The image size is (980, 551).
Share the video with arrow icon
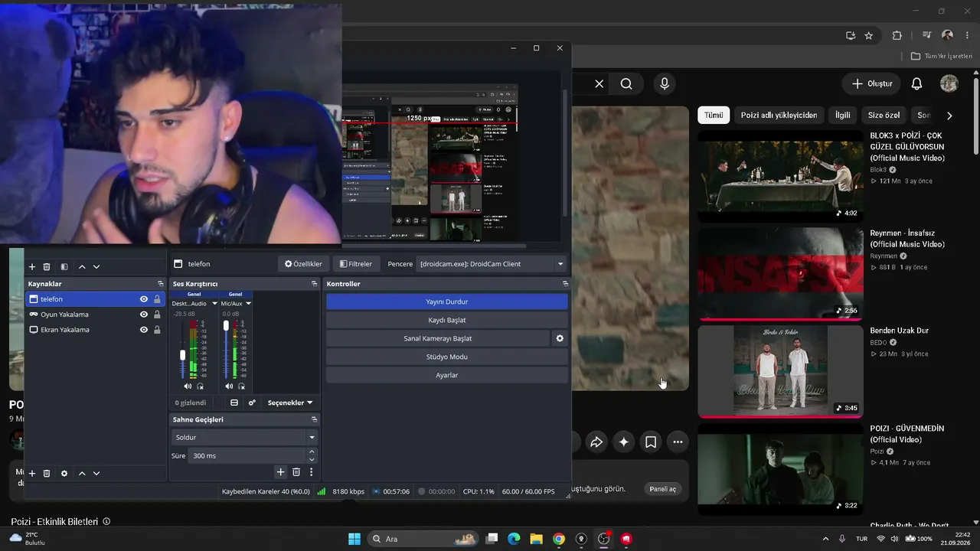[596, 442]
